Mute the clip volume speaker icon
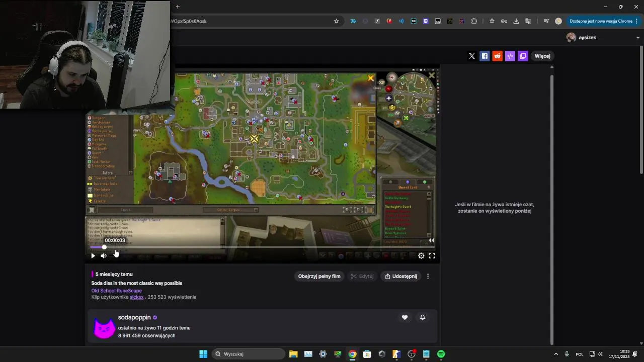 104,256
